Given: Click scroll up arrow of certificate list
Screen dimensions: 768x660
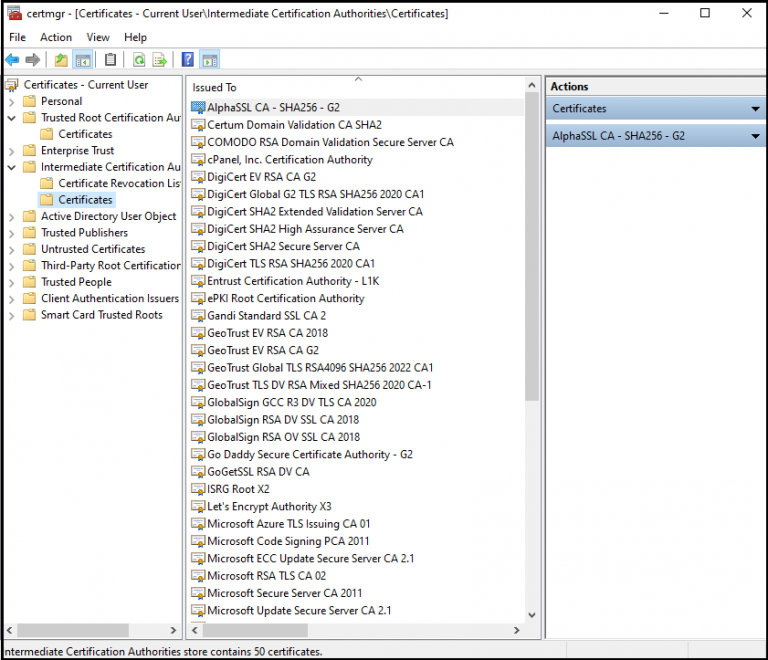Looking at the screenshot, I should pos(532,85).
